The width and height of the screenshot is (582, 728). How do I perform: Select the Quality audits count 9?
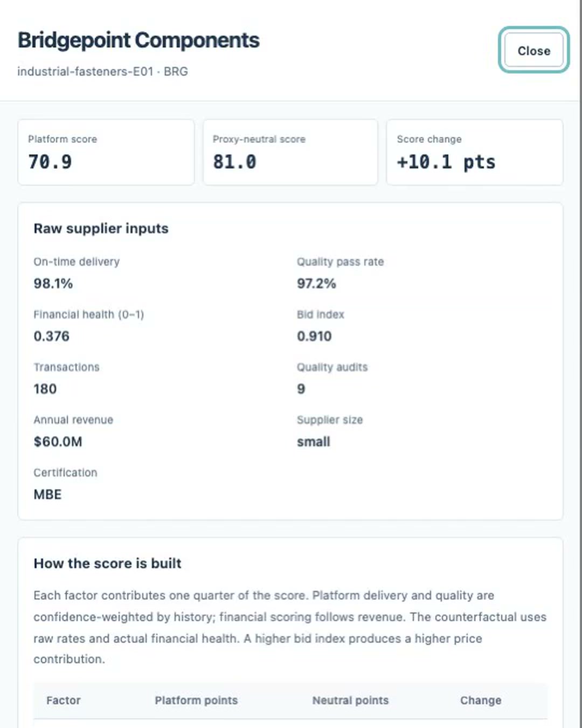click(301, 389)
